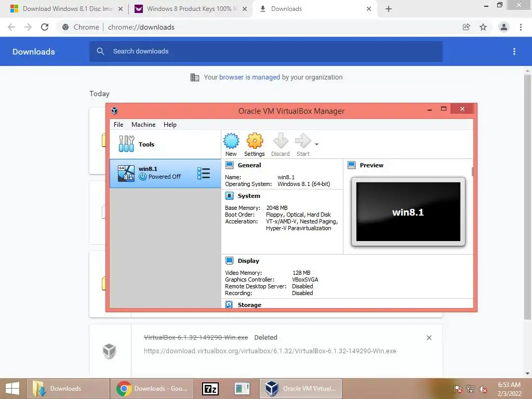
Task: Click the Chrome downloads page scrollbar
Action: click(527, 197)
